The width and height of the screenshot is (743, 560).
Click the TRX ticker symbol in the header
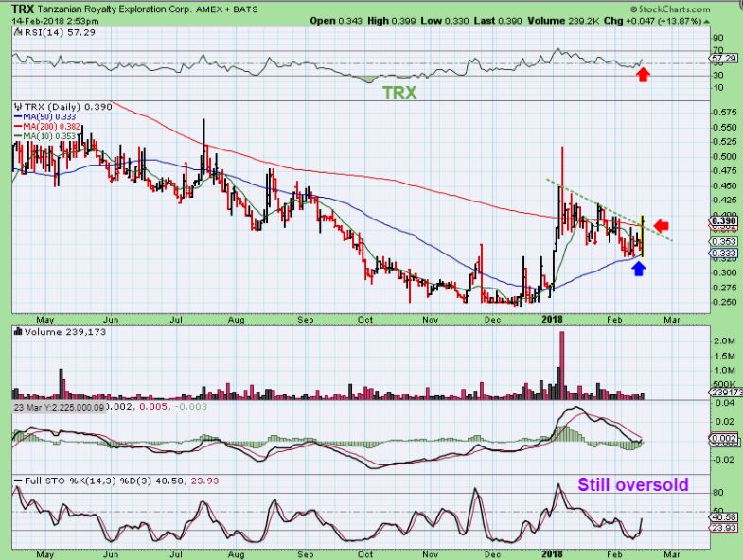tap(23, 9)
